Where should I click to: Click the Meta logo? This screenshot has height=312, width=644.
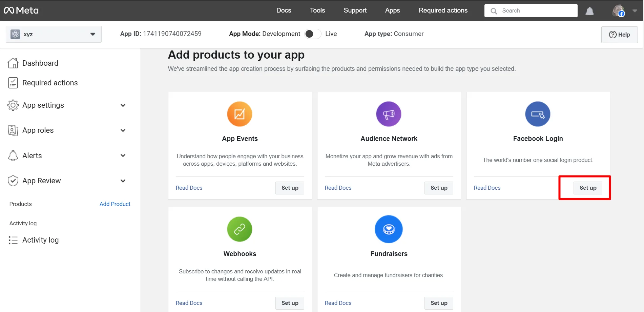tap(21, 11)
